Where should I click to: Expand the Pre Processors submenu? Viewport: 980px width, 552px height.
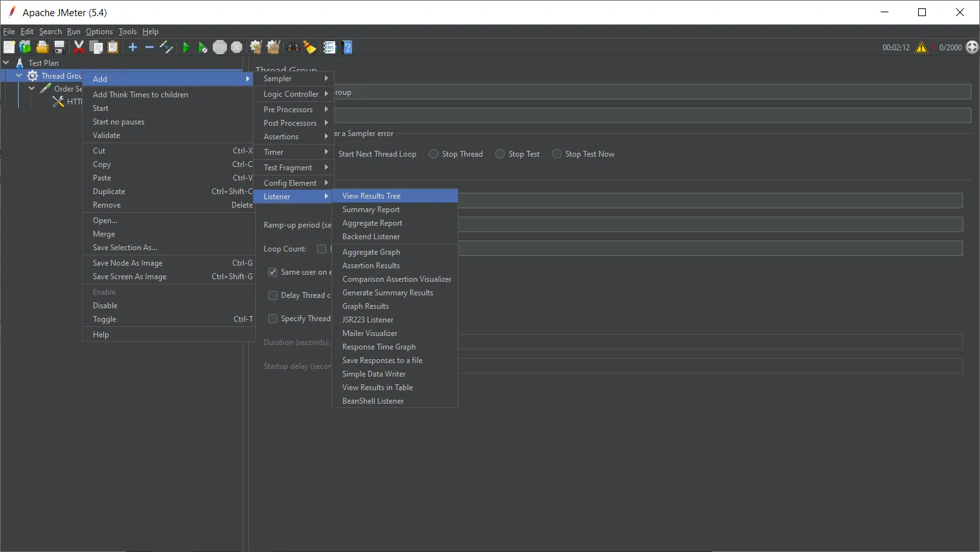[x=293, y=110]
